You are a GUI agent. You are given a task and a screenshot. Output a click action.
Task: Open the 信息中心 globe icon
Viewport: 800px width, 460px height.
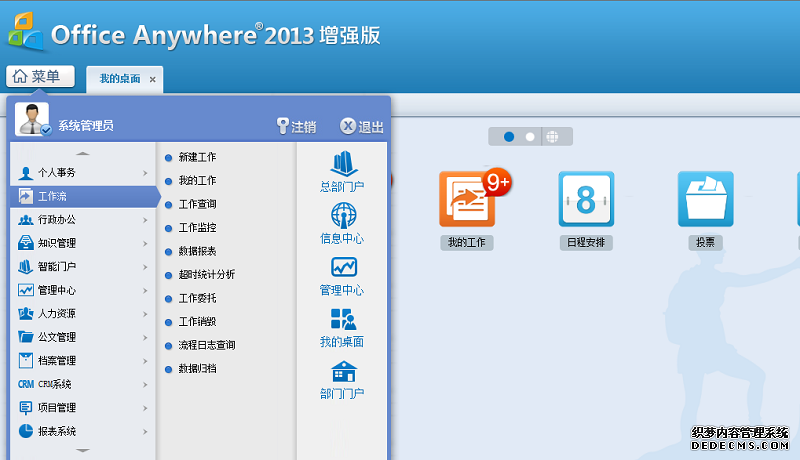point(344,215)
